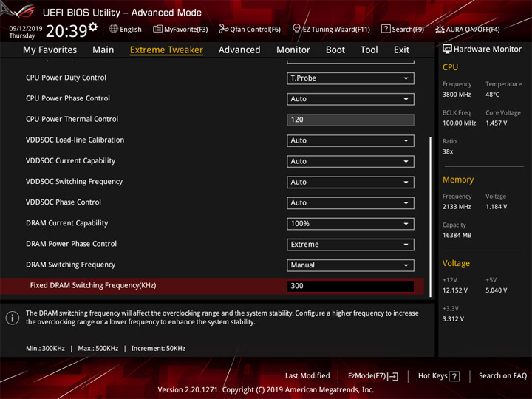This screenshot has width=532, height=399.
Task: Select Fixed DRAM Switching Frequency(KHz) row label
Action: [93, 285]
